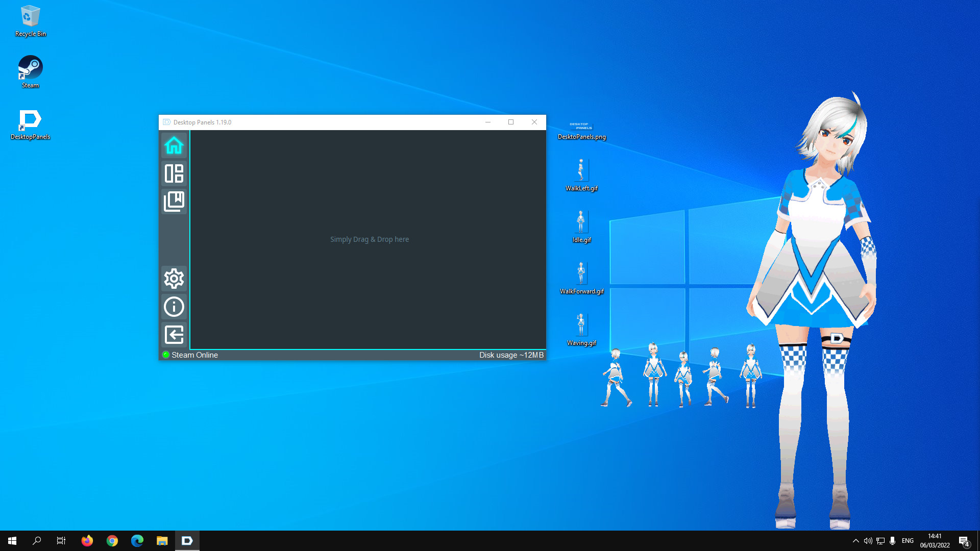Expand hidden icons in the system tray
This screenshot has width=980, height=551.
tap(856, 540)
